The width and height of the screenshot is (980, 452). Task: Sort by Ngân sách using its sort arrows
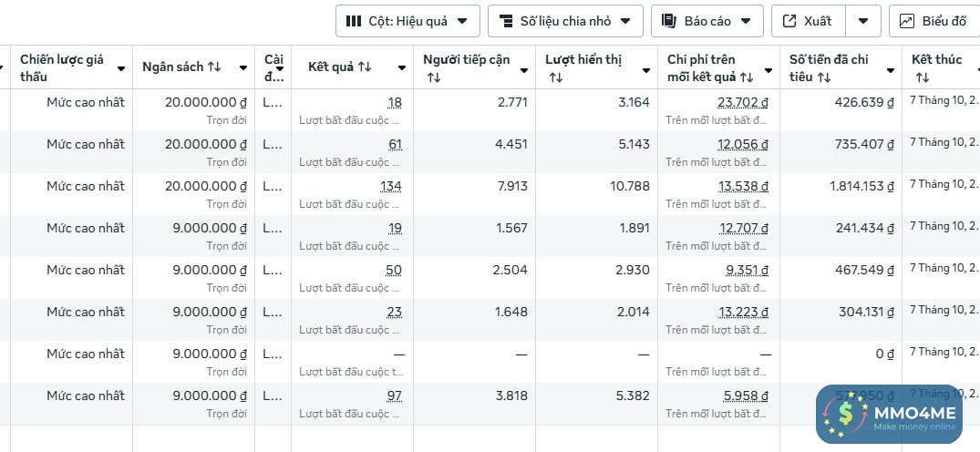[214, 67]
